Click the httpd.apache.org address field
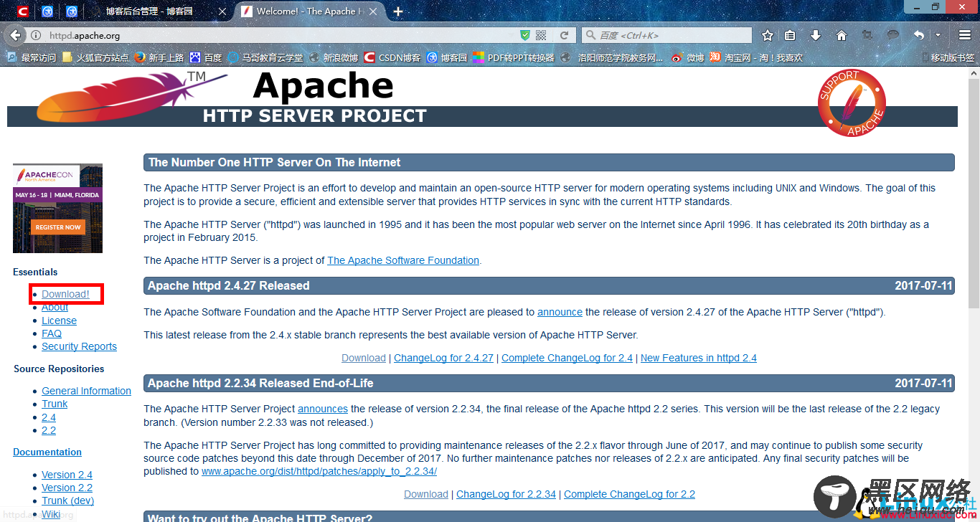 [x=280, y=35]
